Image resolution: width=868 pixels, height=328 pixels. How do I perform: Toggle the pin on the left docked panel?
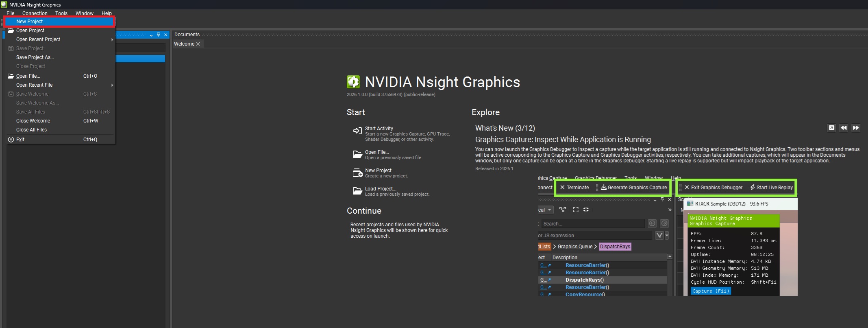click(159, 35)
